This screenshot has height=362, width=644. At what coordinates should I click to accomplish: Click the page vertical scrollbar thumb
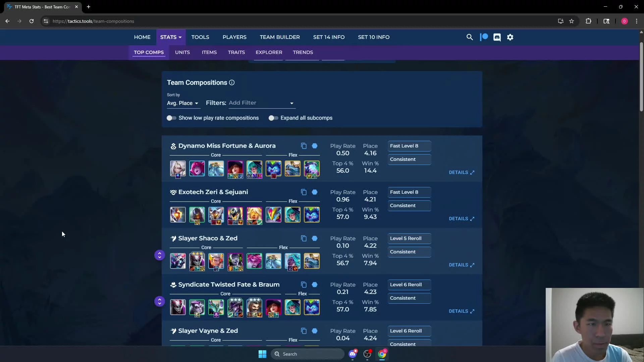pyautogui.click(x=641, y=77)
